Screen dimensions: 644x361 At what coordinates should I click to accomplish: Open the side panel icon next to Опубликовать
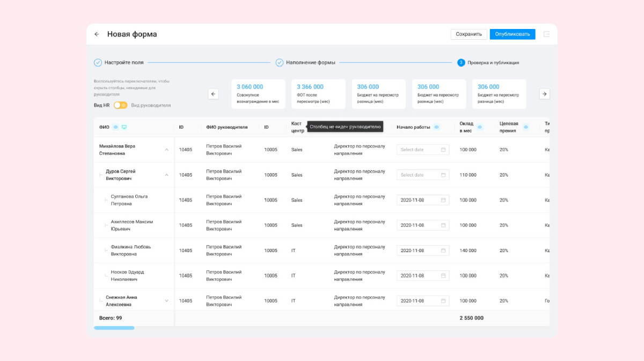point(547,34)
